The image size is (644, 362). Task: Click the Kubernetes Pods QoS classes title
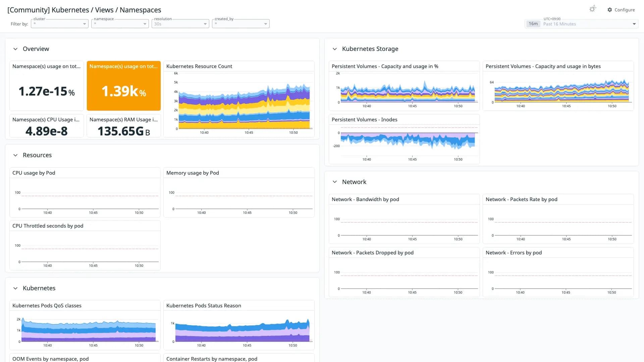tap(47, 306)
